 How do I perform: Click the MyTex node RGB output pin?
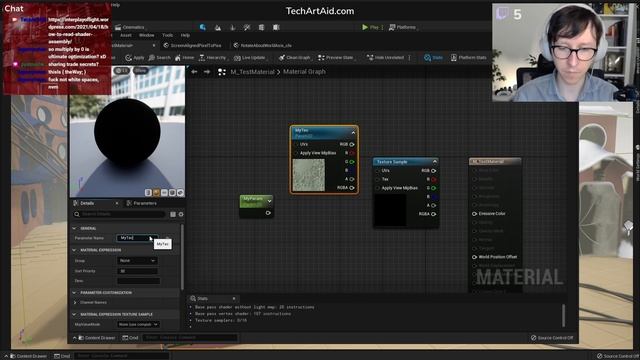tap(352, 144)
